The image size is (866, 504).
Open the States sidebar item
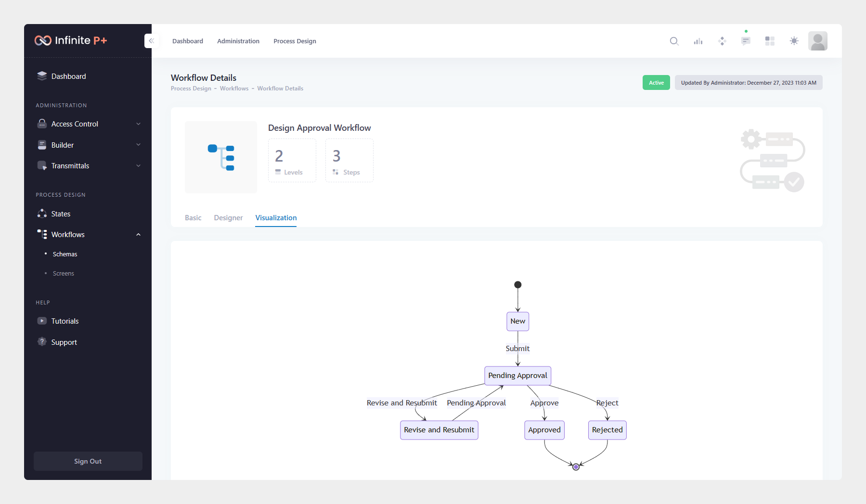tap(61, 214)
